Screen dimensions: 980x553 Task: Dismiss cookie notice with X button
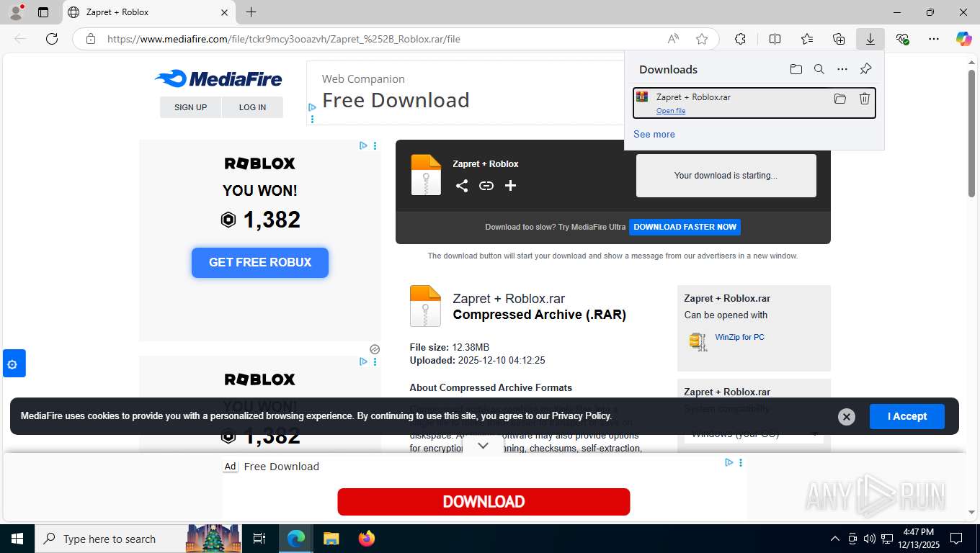(847, 417)
